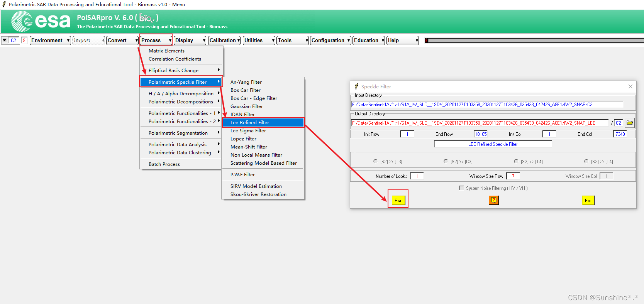Expand H / A / Alpha Decomposition submenu
This screenshot has width=644, height=304.
(181, 93)
